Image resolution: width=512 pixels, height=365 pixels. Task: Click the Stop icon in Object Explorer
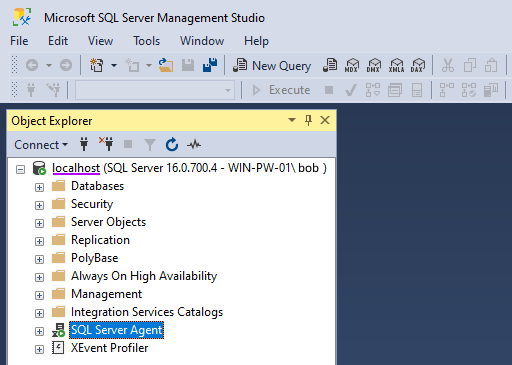pyautogui.click(x=128, y=144)
